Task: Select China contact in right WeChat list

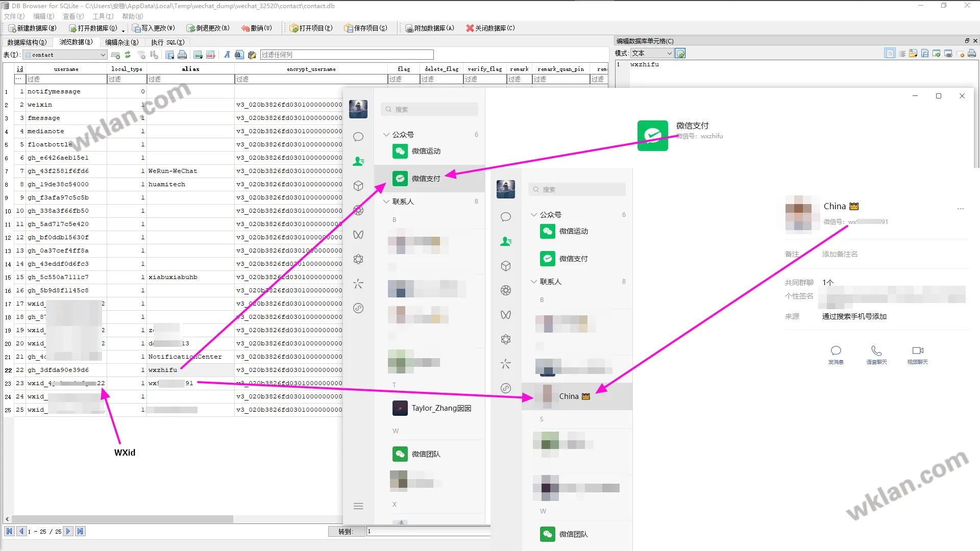Action: tap(577, 396)
